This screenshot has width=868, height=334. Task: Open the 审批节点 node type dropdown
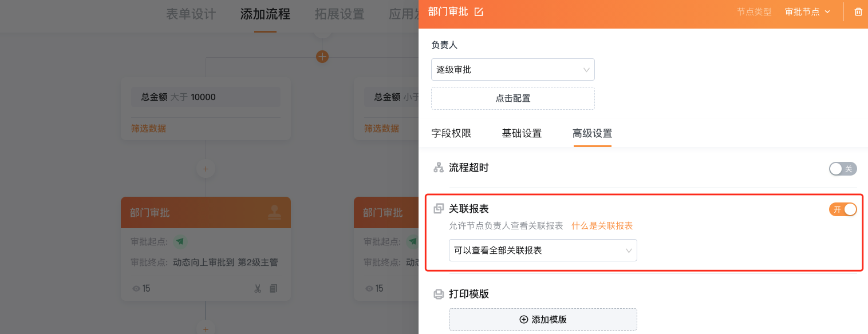pyautogui.click(x=807, y=12)
